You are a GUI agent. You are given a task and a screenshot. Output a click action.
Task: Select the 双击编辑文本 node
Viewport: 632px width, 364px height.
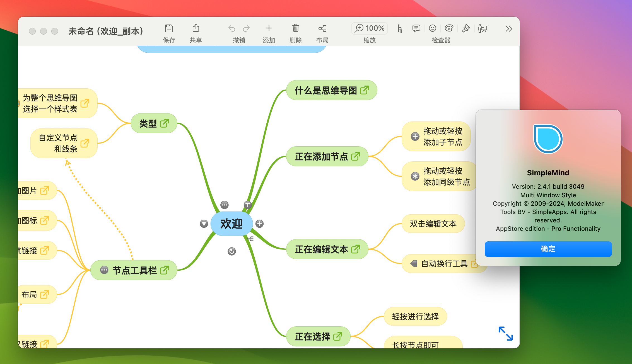[x=433, y=224]
